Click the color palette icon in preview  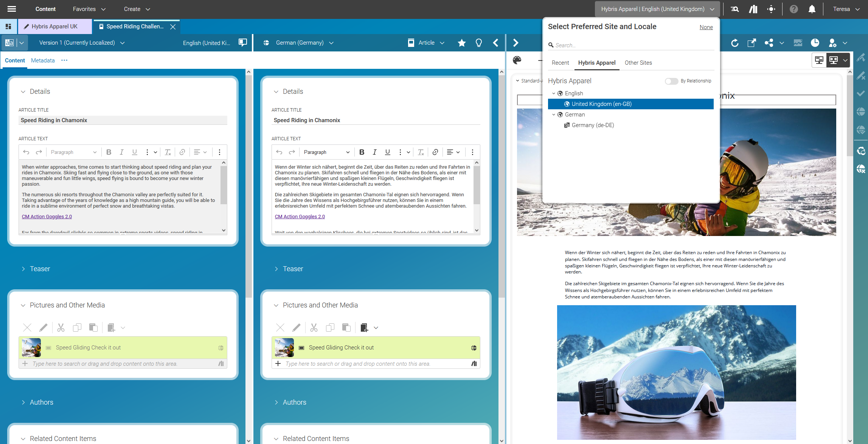tap(517, 60)
